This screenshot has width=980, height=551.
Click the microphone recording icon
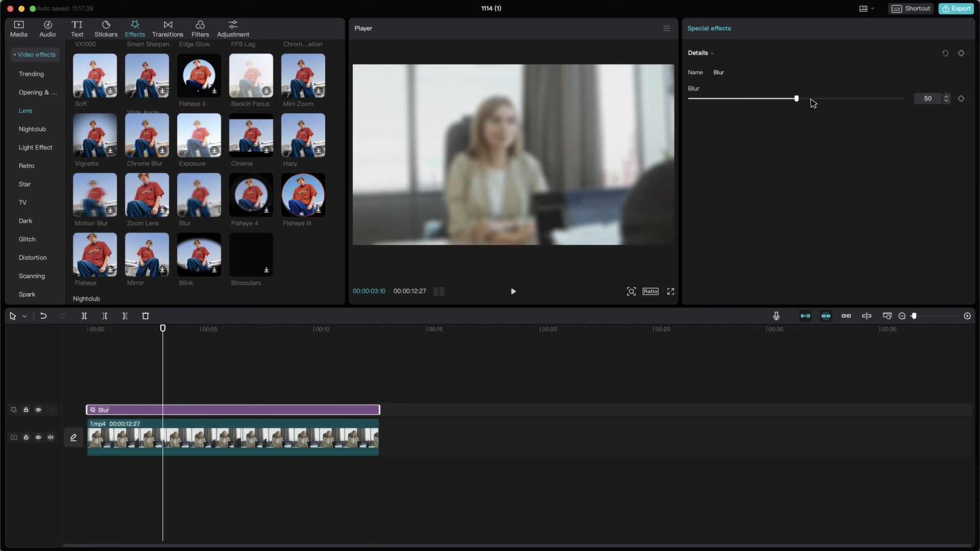[777, 315]
